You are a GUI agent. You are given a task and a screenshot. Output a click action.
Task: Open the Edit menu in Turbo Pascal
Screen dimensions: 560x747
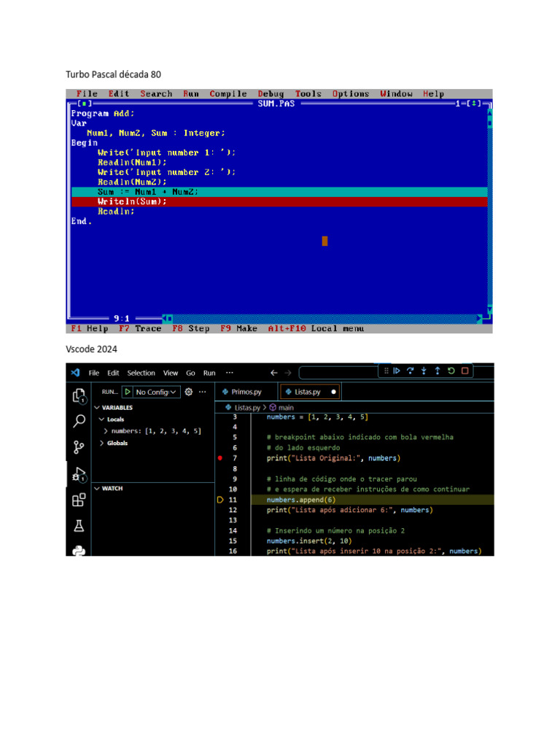point(119,94)
